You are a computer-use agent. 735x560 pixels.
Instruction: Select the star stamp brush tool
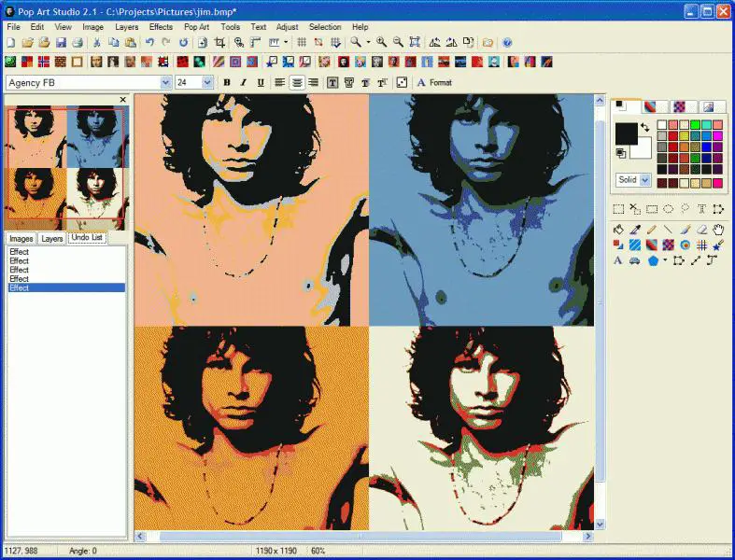[x=718, y=245]
